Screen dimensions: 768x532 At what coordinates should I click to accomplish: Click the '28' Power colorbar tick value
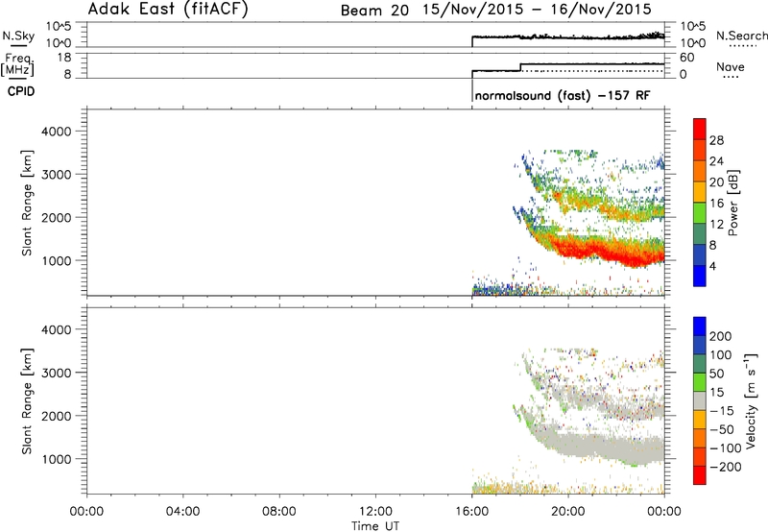click(x=716, y=140)
